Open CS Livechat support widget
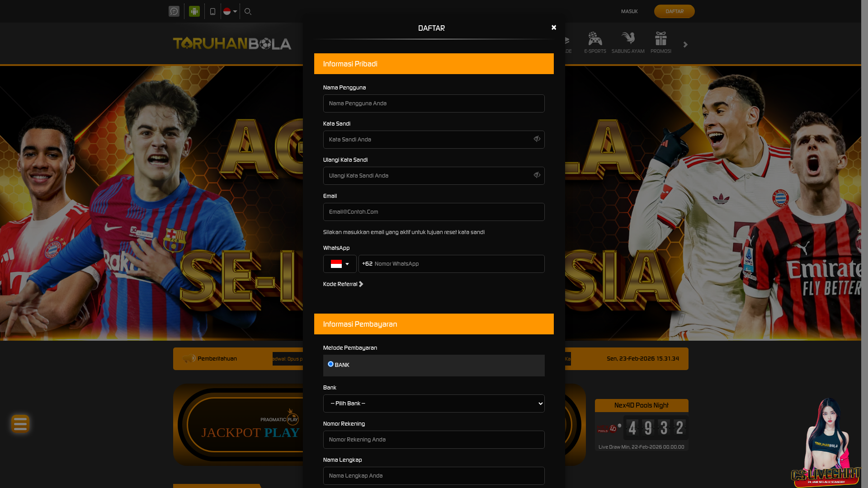The width and height of the screenshot is (868, 488). coord(826,443)
